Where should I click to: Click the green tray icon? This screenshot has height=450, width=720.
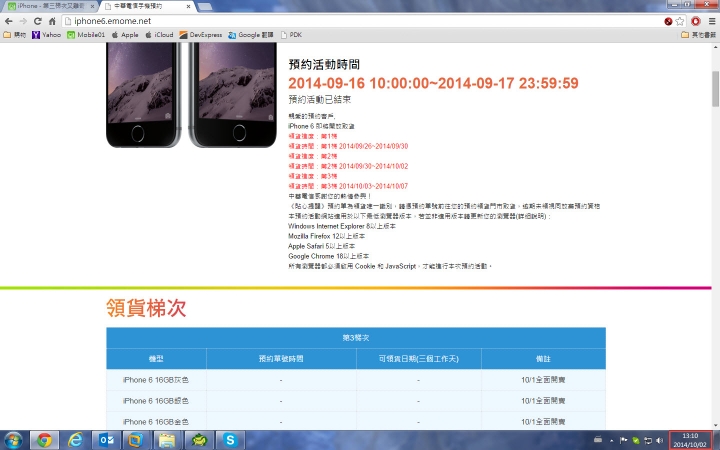(x=636, y=440)
